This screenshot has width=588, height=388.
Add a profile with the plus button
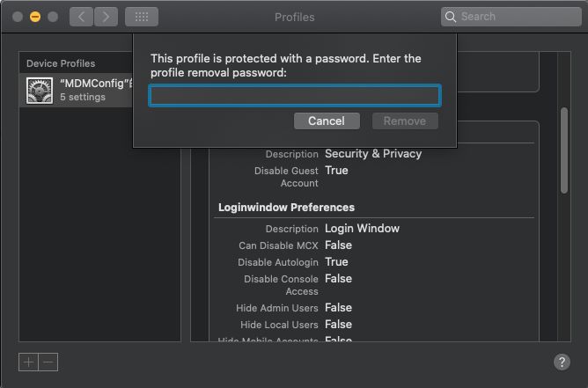(29, 362)
